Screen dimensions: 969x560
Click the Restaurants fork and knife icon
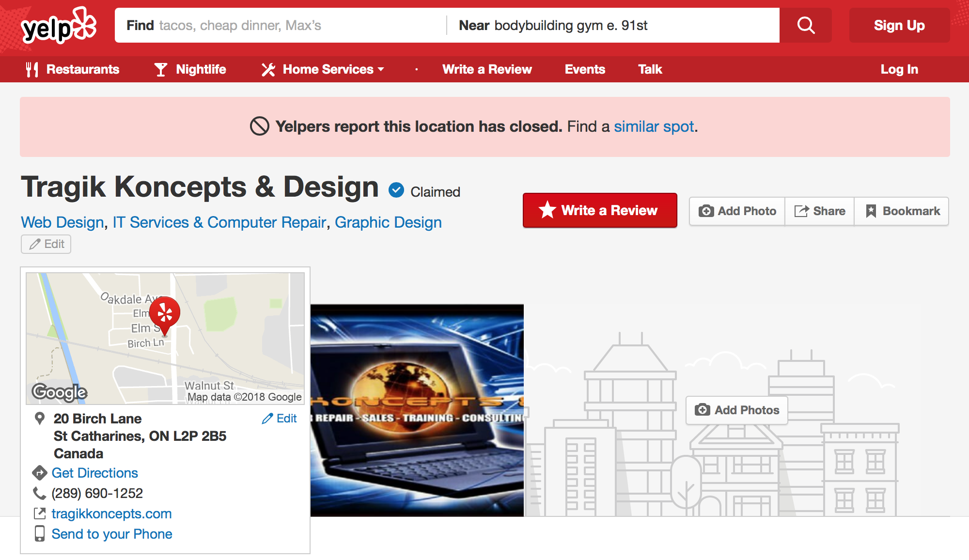(32, 69)
